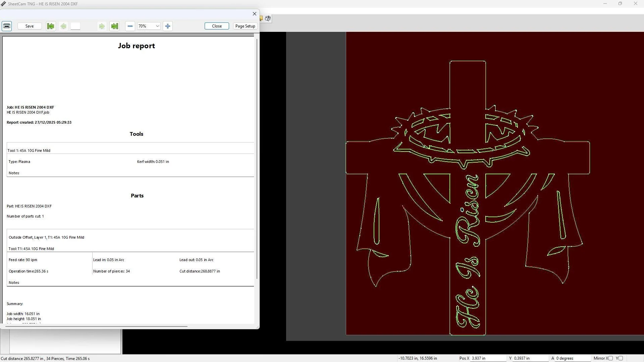Go to next report page

pyautogui.click(x=102, y=26)
